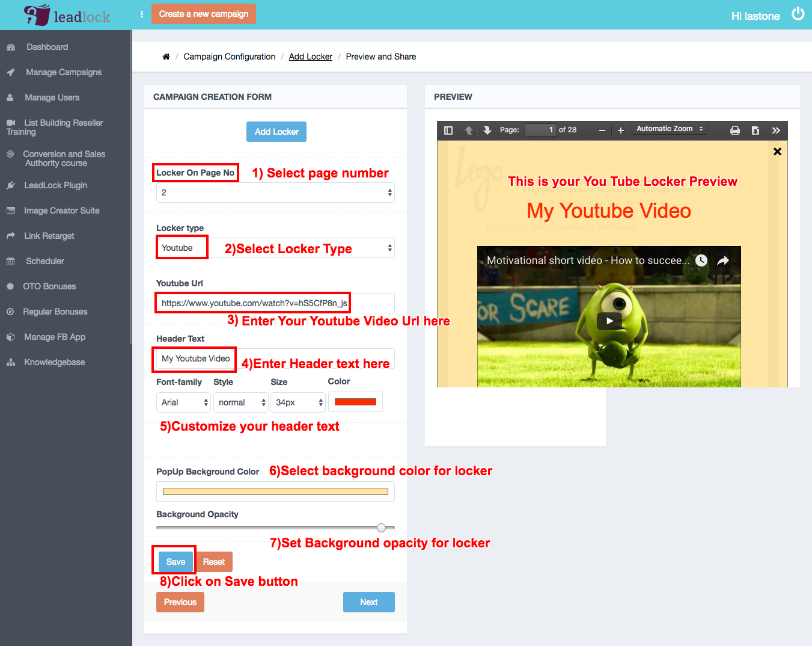Open the Locker On Page No dropdown

coord(275,192)
